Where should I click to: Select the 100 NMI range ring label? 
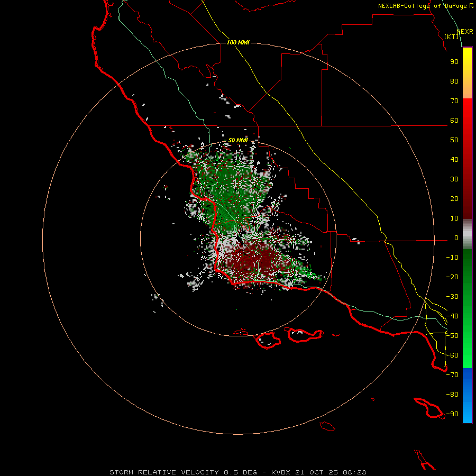238,42
